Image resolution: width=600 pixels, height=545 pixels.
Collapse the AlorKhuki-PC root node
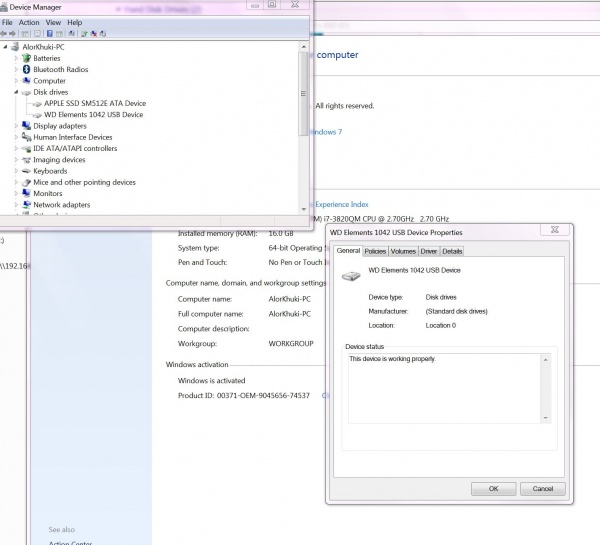click(x=5, y=47)
